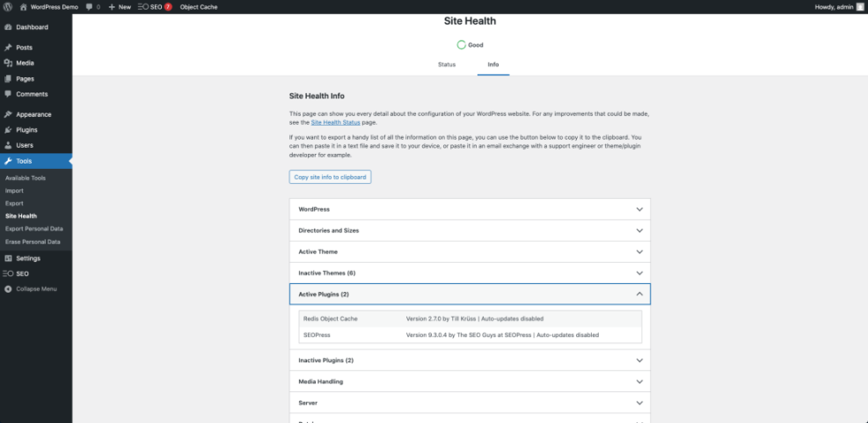Viewport: 868px width, 423px height.
Task: Open the Plugins menu label
Action: (26, 130)
